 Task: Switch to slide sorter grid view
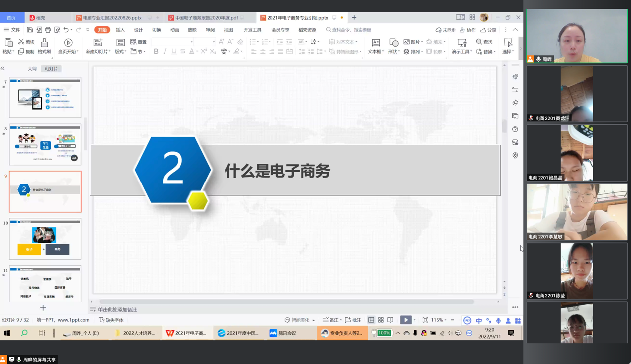point(381,320)
